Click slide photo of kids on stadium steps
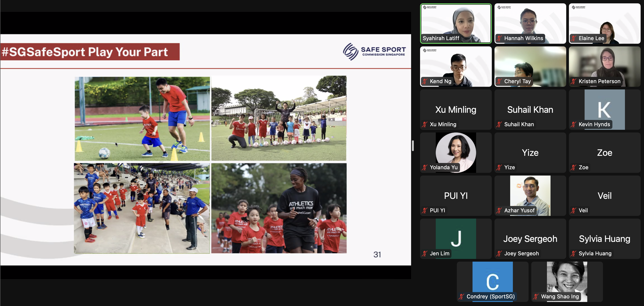644x306 pixels. point(142,208)
